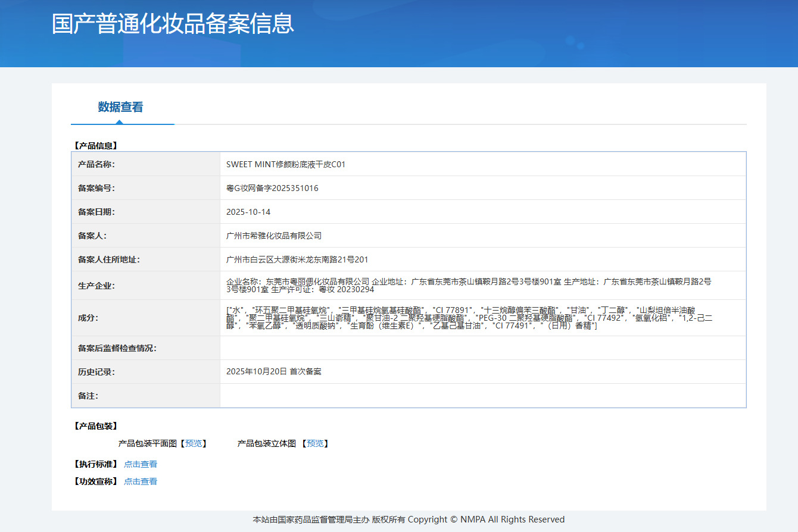The image size is (798, 532).
Task: Click the 生产企业 label cell
Action: pyautogui.click(x=146, y=286)
